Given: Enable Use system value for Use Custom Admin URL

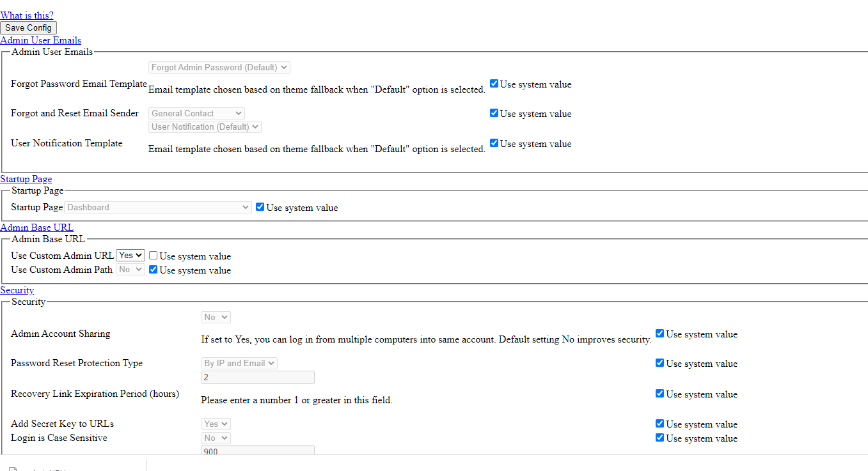Looking at the screenshot, I should [153, 254].
